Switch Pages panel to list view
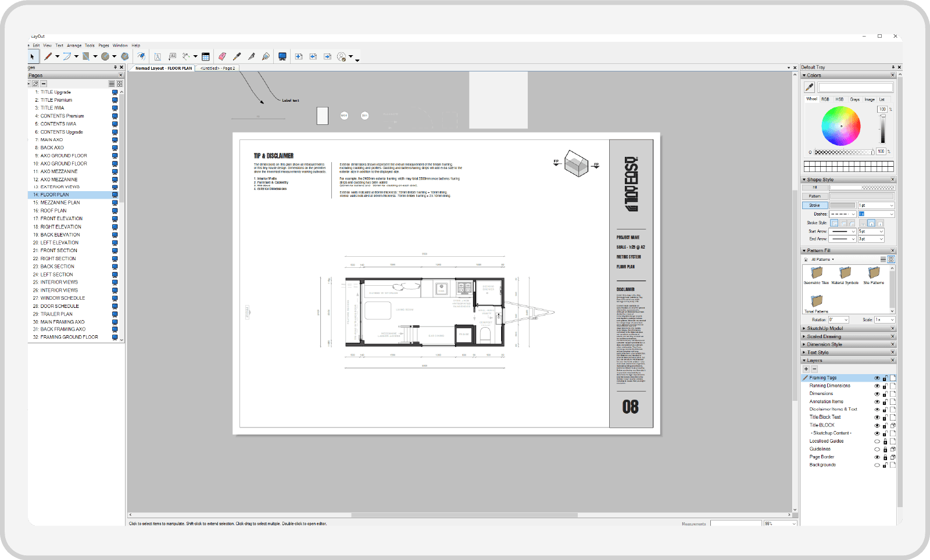This screenshot has width=930, height=560. (x=112, y=84)
